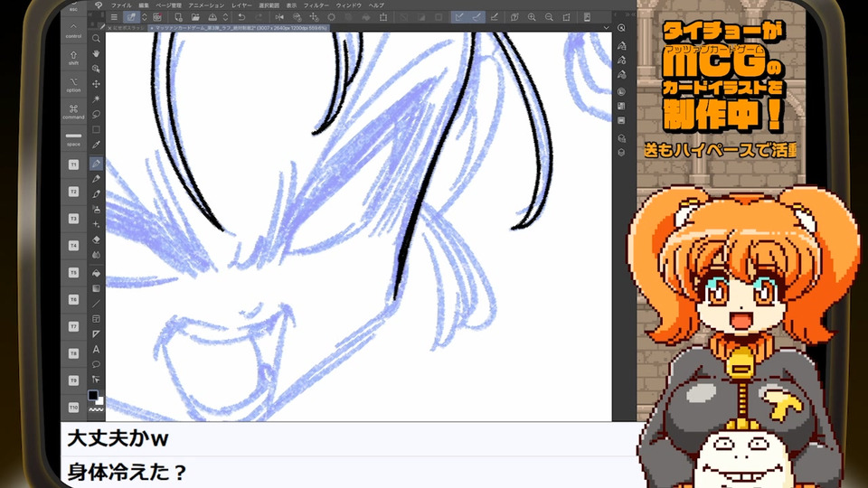Click the Rotate/transform icon in command bar
This screenshot has height=488, width=868.
click(383, 17)
